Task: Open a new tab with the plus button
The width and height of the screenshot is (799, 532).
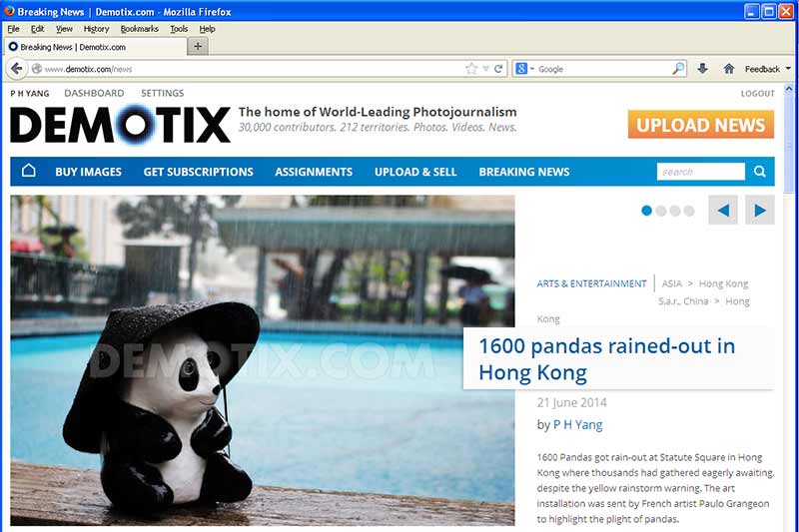Action: pyautogui.click(x=198, y=46)
